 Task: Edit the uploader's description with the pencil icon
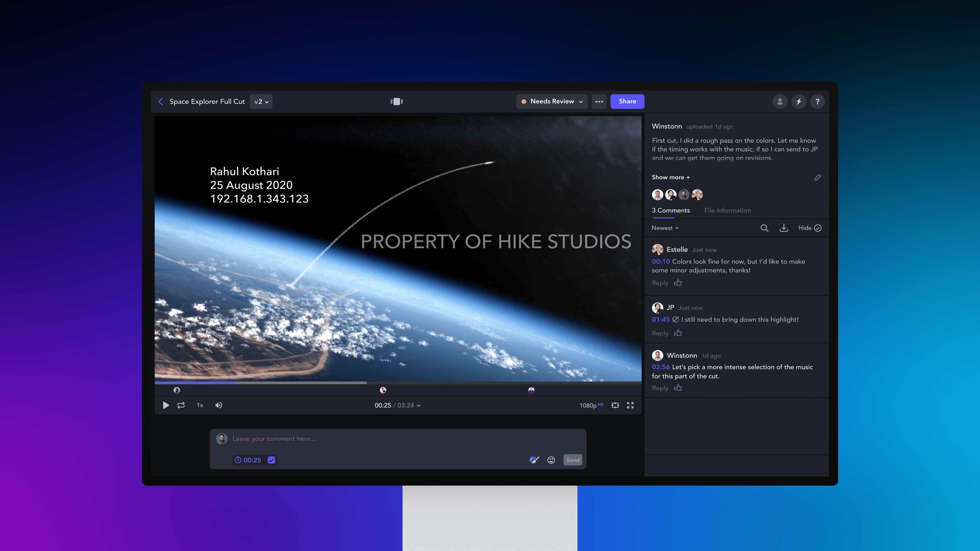pos(817,177)
